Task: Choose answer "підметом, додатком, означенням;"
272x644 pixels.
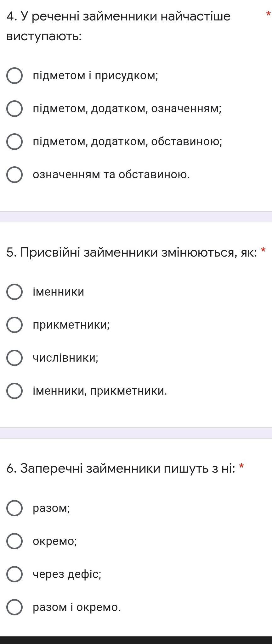Action: [14, 109]
